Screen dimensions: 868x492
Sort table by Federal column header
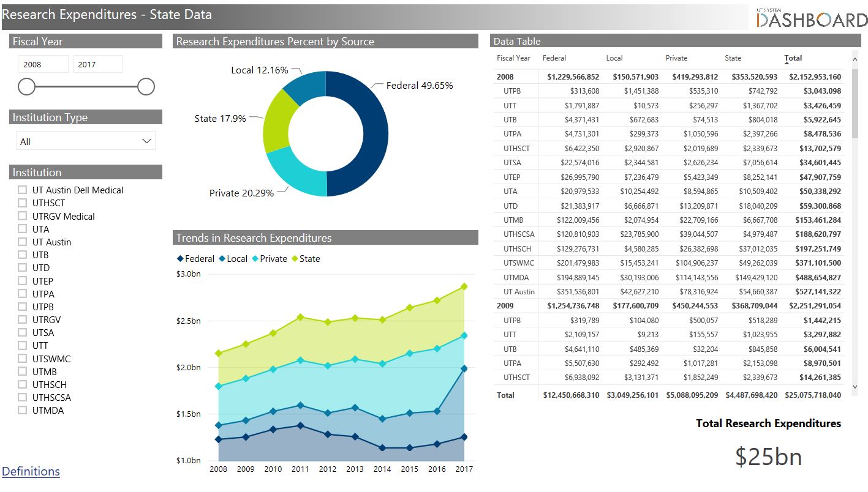(554, 58)
